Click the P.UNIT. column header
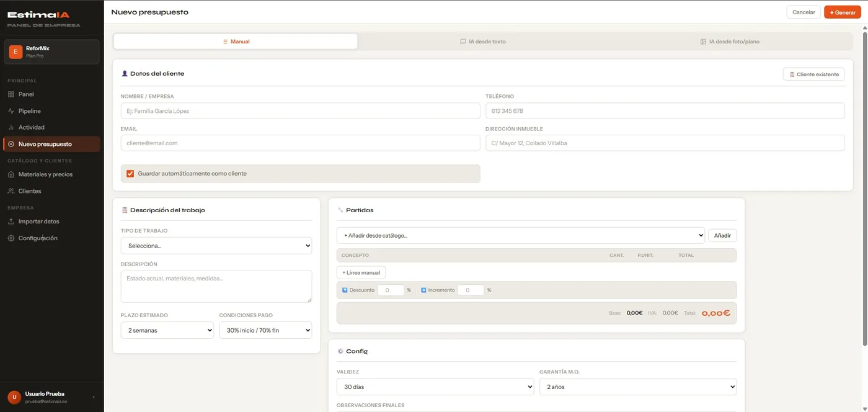The width and height of the screenshot is (868, 412). pos(645,255)
